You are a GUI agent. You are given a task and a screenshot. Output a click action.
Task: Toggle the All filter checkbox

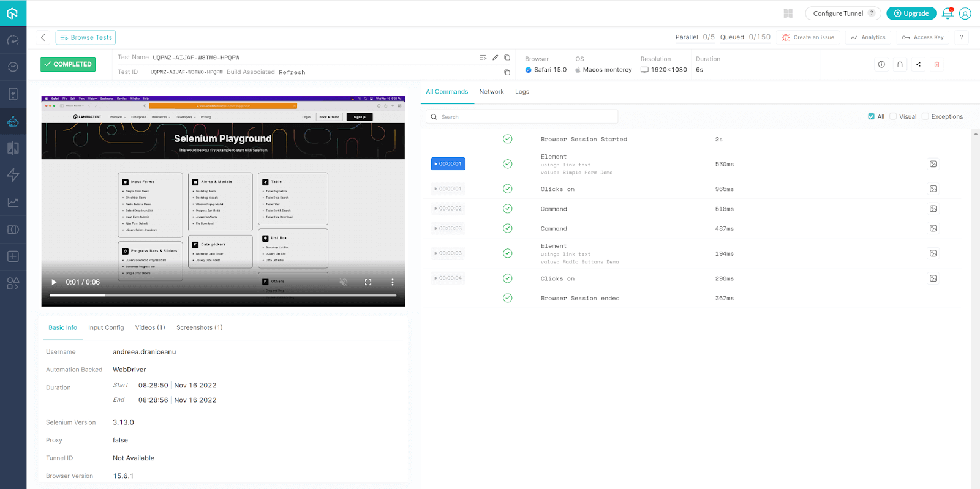tap(871, 116)
